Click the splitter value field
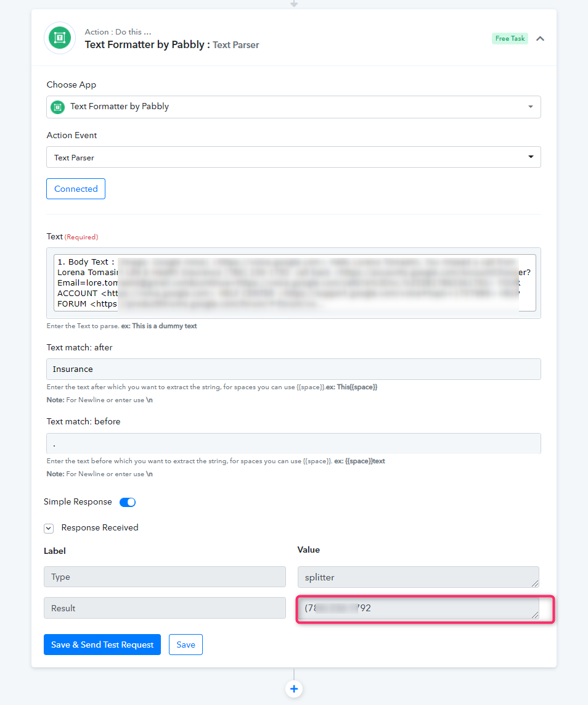588x705 pixels. [419, 577]
